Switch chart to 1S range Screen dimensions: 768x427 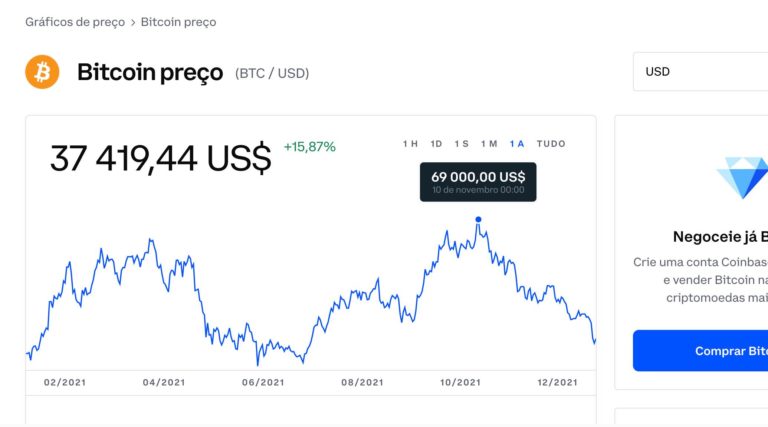[461, 144]
